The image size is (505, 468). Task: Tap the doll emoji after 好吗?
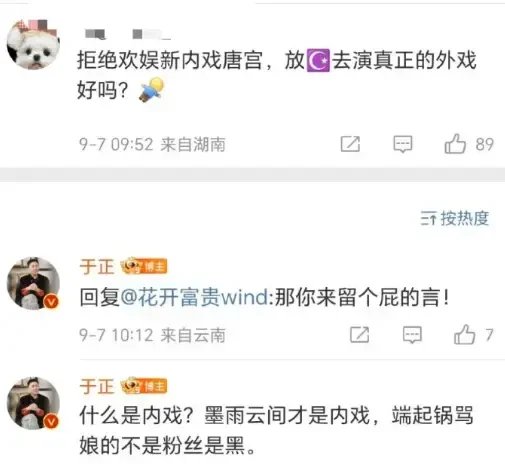pyautogui.click(x=152, y=89)
